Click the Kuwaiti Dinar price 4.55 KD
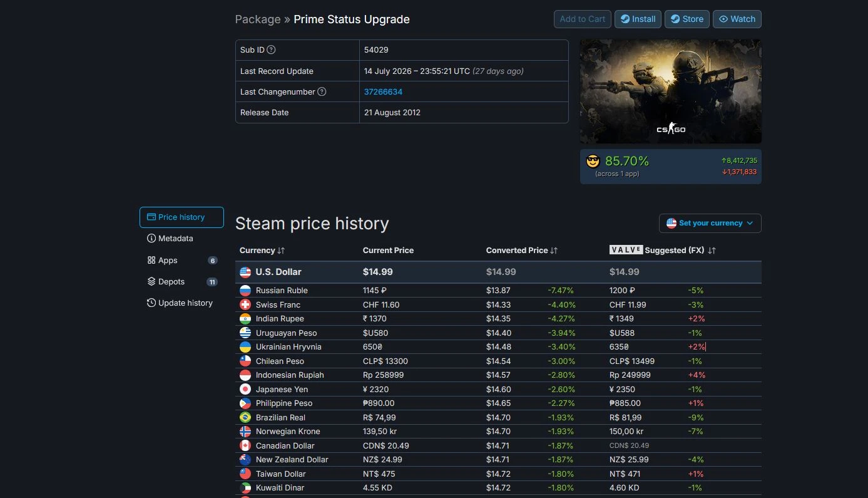This screenshot has height=498, width=868. point(377,488)
